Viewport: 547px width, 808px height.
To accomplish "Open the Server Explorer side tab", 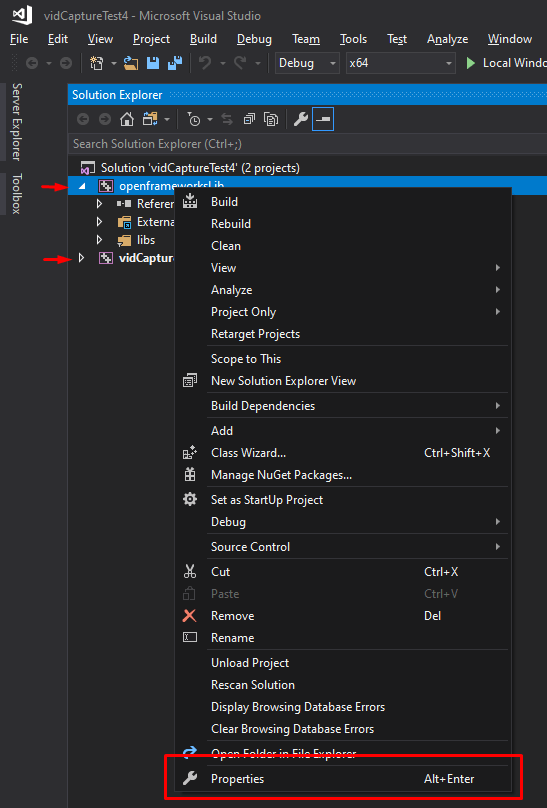I will coord(17,122).
